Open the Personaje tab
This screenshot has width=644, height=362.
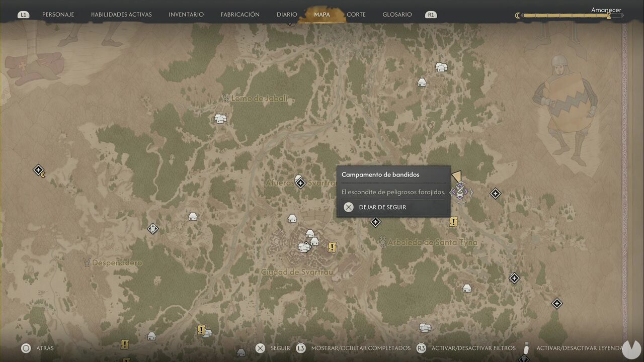point(58,15)
